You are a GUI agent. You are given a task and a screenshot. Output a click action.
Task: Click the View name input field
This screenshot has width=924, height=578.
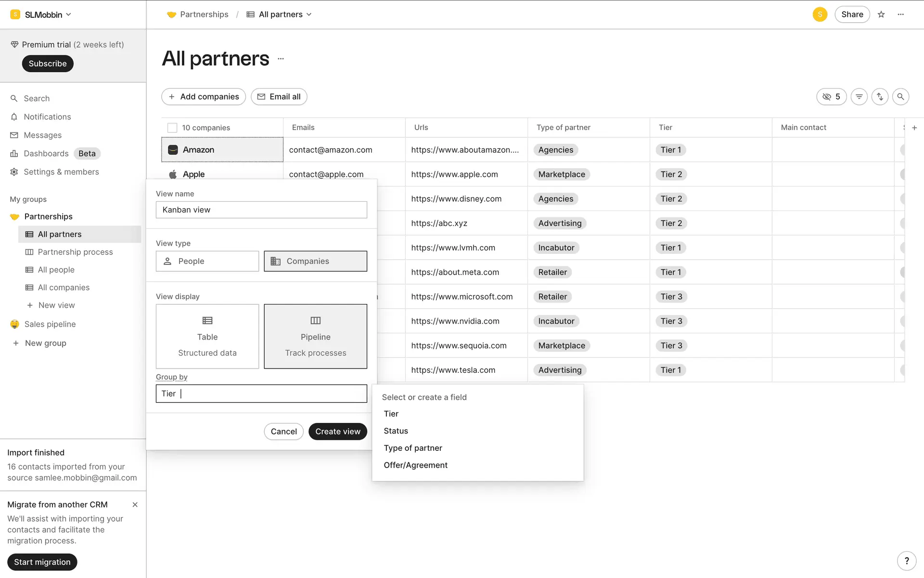click(x=261, y=210)
